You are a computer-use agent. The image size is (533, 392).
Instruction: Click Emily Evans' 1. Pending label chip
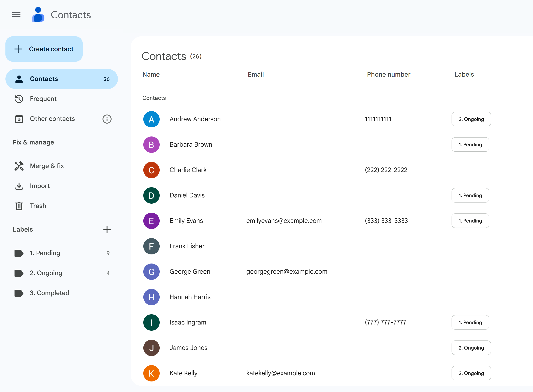coord(470,221)
